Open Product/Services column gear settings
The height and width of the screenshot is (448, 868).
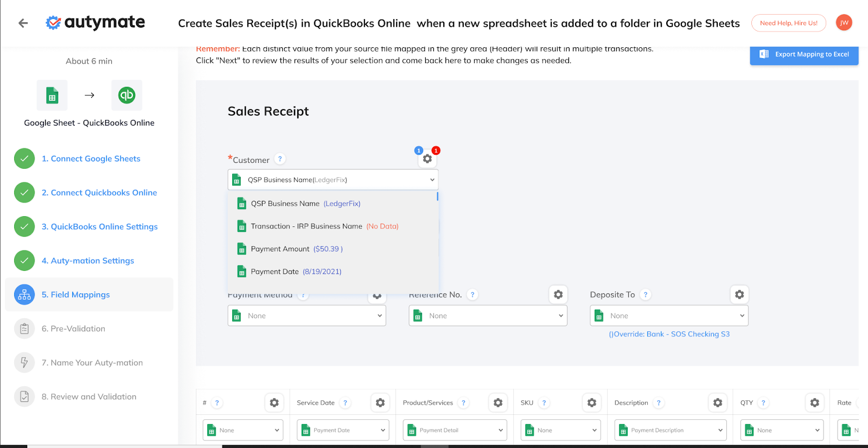498,403
